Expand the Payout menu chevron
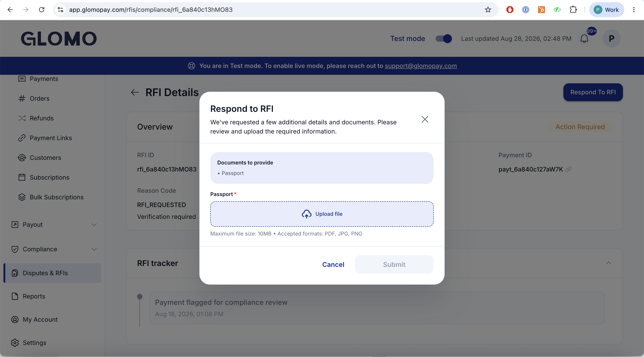 point(94,225)
